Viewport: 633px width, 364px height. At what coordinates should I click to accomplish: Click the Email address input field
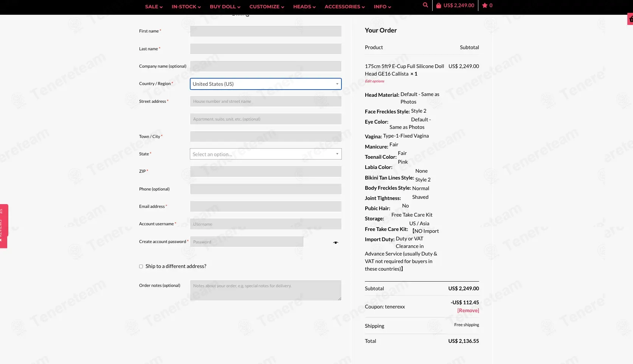(265, 206)
